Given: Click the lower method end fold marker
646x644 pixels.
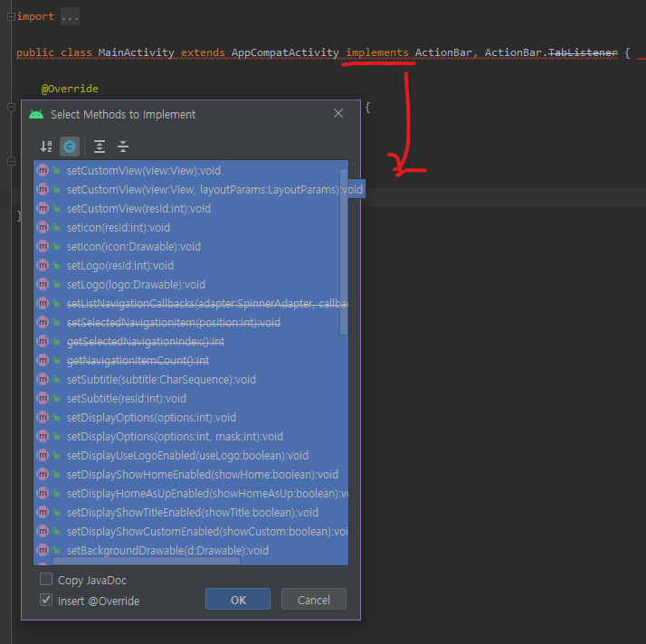Looking at the screenshot, I should tap(11, 161).
